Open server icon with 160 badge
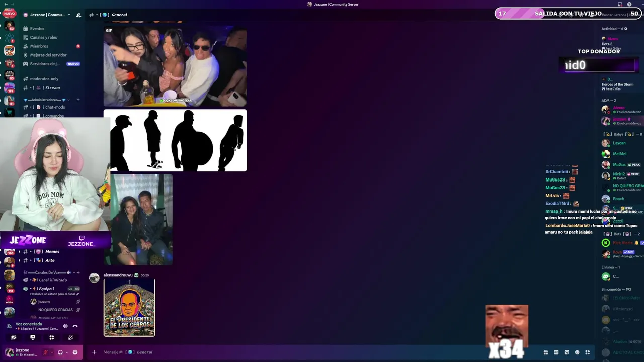The height and width of the screenshot is (362, 644). point(9,251)
